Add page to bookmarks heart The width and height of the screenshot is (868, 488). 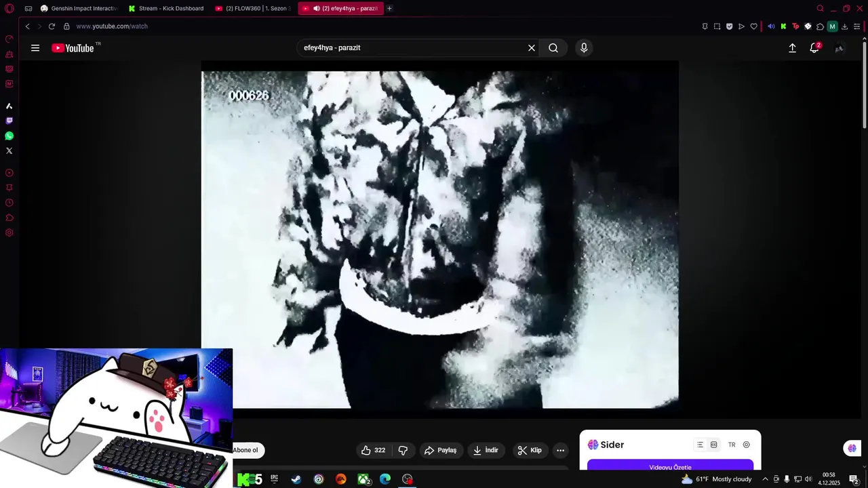point(753,26)
